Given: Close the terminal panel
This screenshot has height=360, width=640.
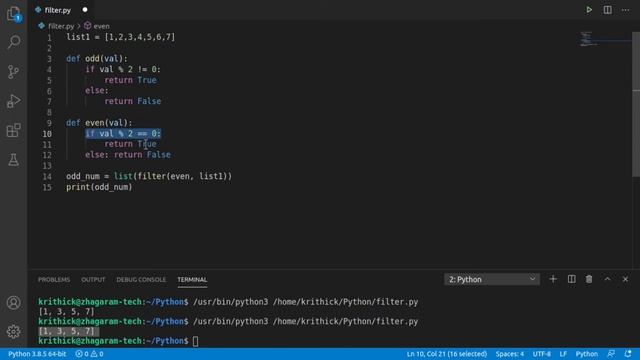Looking at the screenshot, I should tap(625, 279).
